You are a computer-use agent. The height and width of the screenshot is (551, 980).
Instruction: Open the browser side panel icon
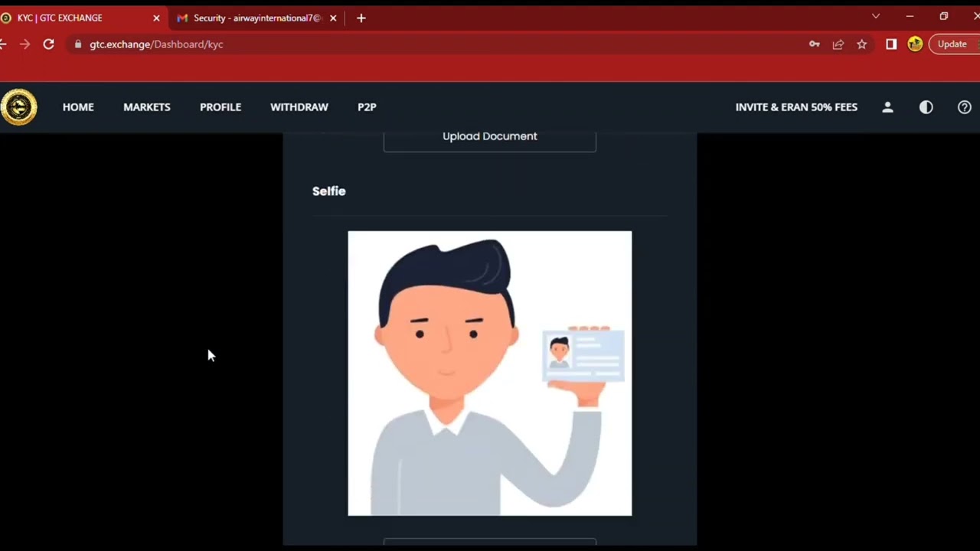pyautogui.click(x=891, y=44)
